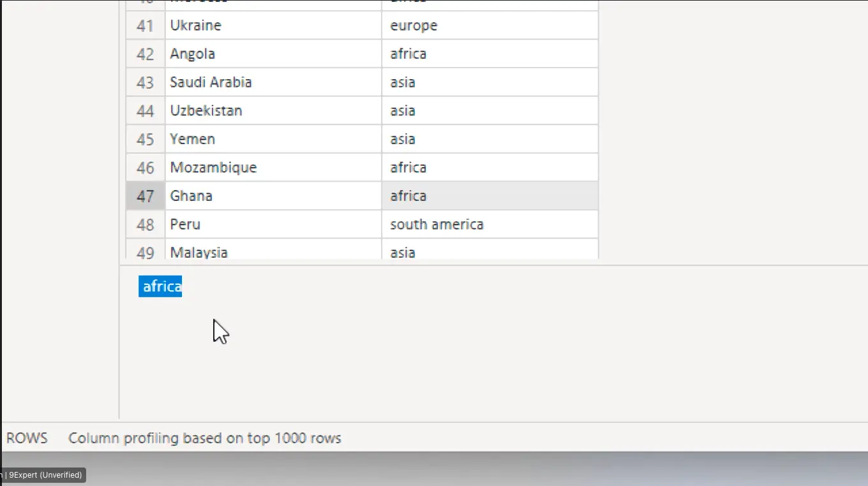Select the Yemen cell
The width and height of the screenshot is (868, 486).
coord(273,139)
